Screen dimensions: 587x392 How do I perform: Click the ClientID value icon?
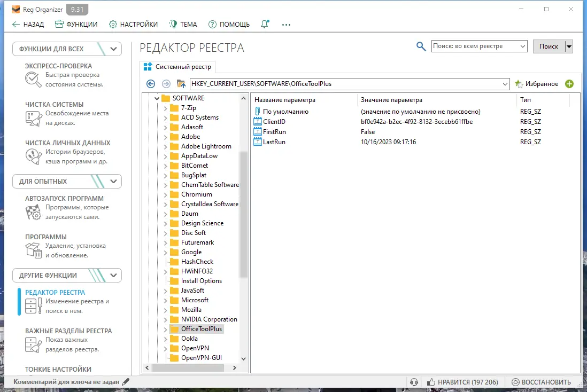point(258,122)
